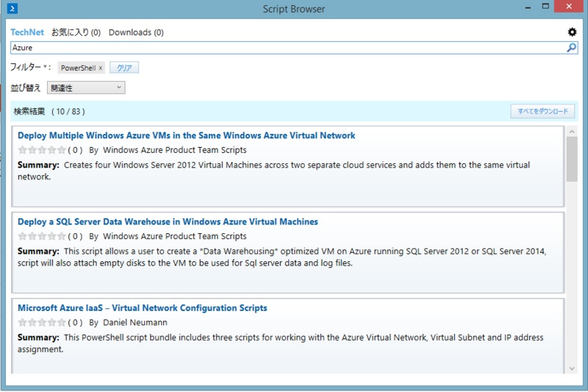Click star rating of SQL Server Data Warehouse script
The image size is (588, 392).
pyautogui.click(x=42, y=236)
